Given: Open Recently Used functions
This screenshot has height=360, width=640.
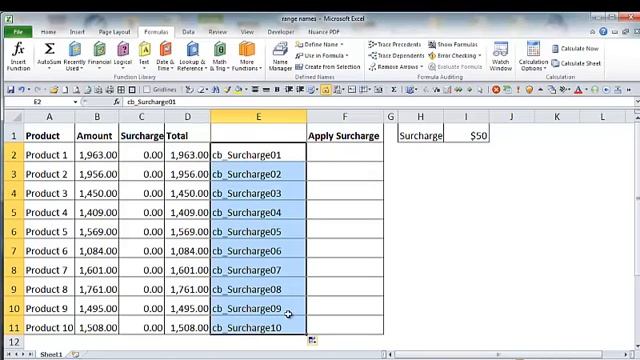Looking at the screenshot, I should pyautogui.click(x=75, y=56).
